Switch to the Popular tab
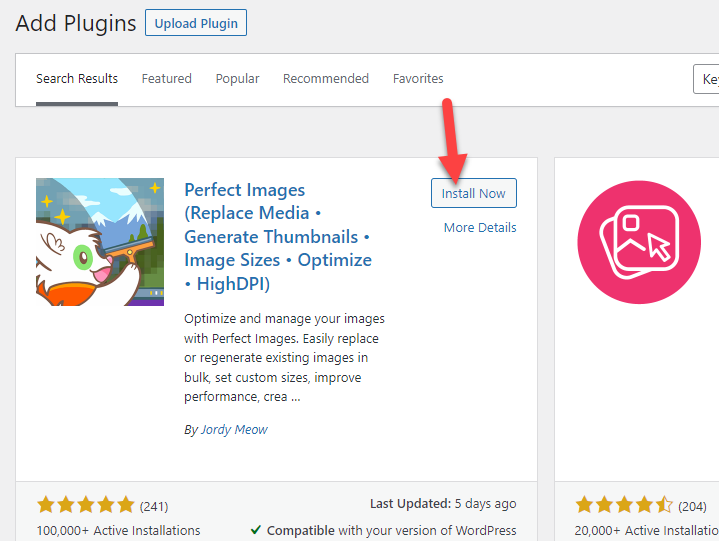 point(238,79)
